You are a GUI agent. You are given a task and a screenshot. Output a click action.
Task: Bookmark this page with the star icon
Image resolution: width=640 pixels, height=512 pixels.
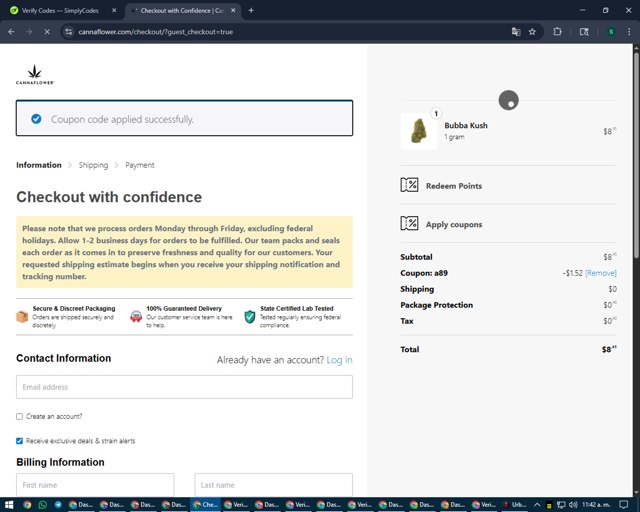[x=532, y=31]
